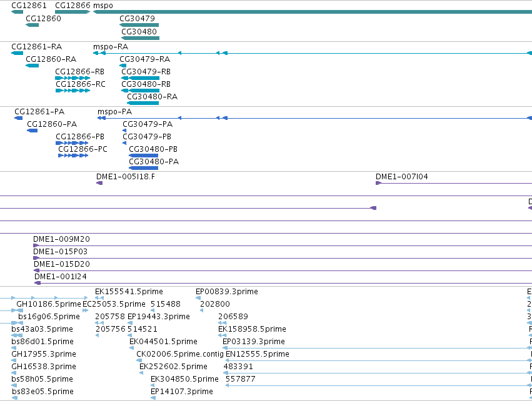Image resolution: width=532 pixels, height=401 pixels.
Task: Select the long teal mspo gene bar
Action: pos(313,12)
